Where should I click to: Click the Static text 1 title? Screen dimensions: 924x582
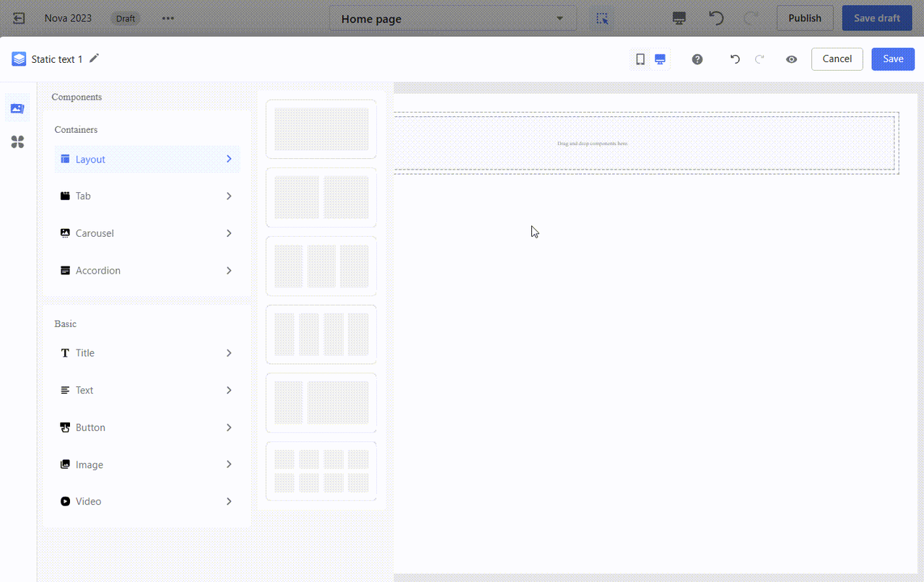[57, 59]
